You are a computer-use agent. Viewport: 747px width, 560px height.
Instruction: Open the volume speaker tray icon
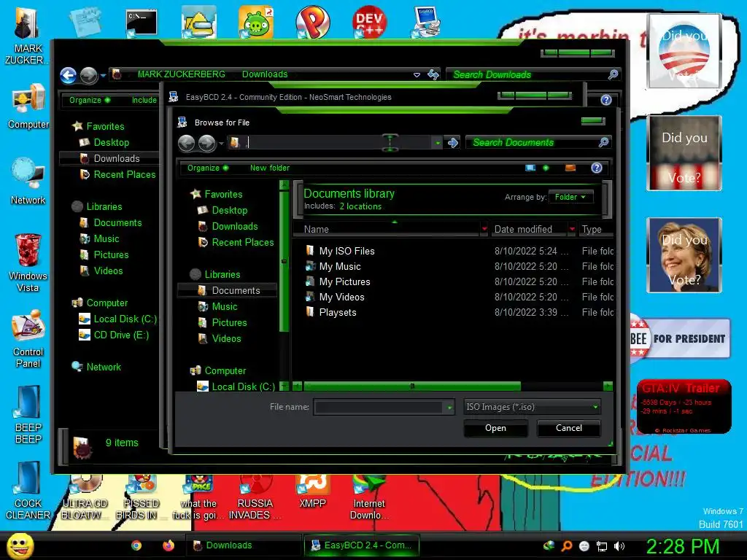[x=619, y=546]
